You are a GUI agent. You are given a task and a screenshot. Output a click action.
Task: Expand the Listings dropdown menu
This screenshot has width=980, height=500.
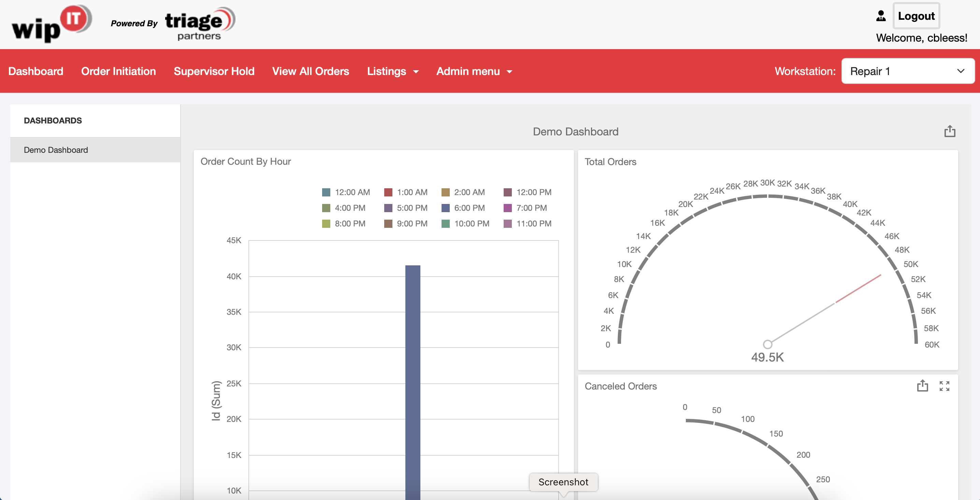pyautogui.click(x=393, y=71)
